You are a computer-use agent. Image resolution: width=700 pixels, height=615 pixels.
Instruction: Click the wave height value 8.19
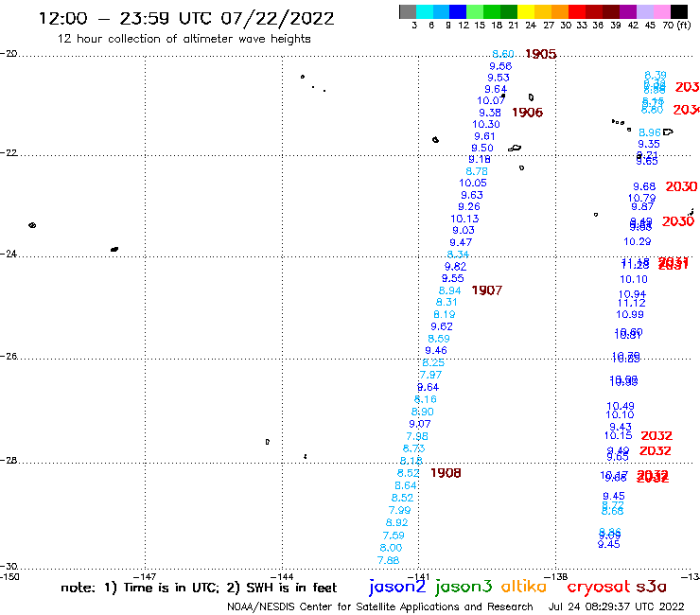point(445,314)
